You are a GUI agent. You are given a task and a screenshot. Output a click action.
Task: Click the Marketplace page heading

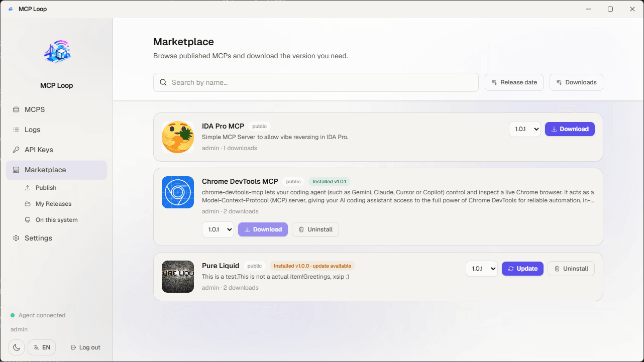click(183, 42)
